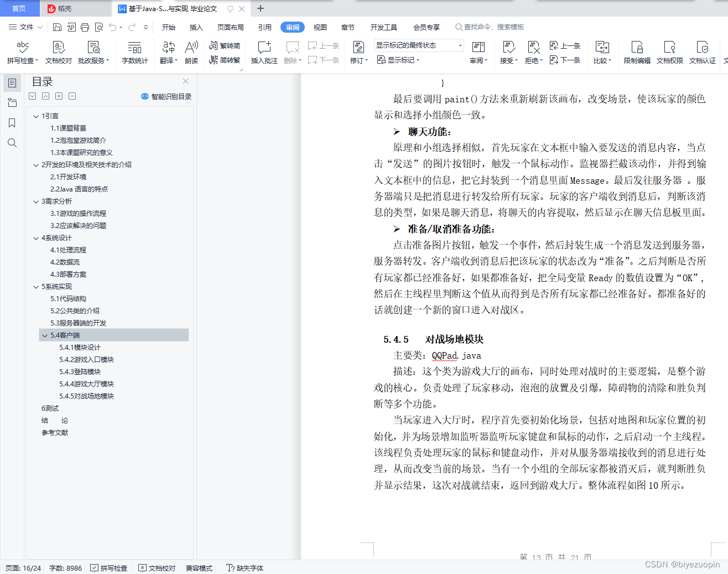Screen dimensions: 728x574
Task: Collapse the '5.4客户端' outline section
Action: coord(45,335)
